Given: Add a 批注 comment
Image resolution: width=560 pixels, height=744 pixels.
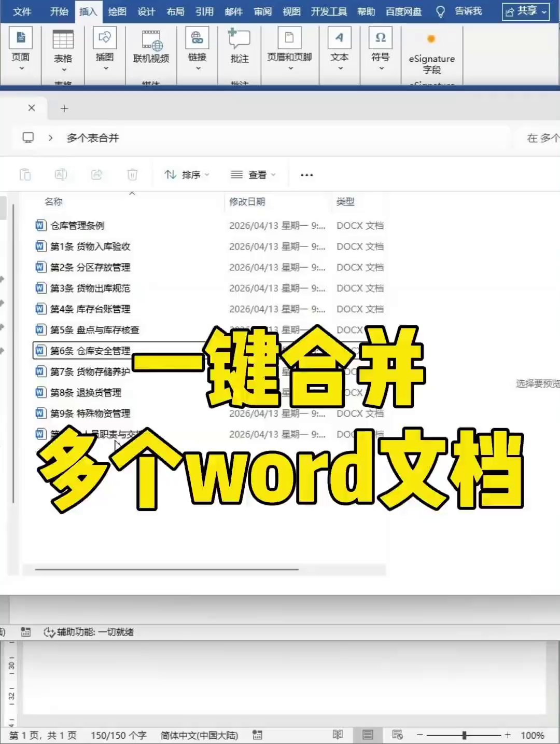Looking at the screenshot, I should click(x=240, y=47).
